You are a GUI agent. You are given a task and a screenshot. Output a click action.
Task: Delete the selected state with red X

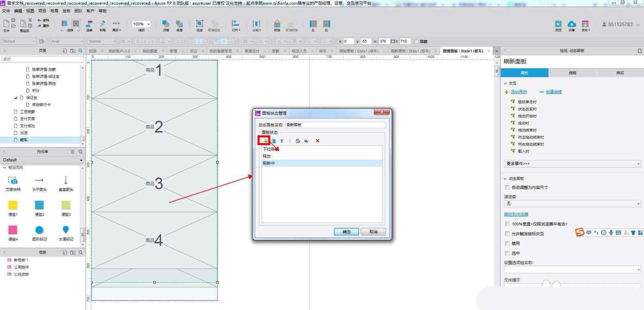click(317, 141)
